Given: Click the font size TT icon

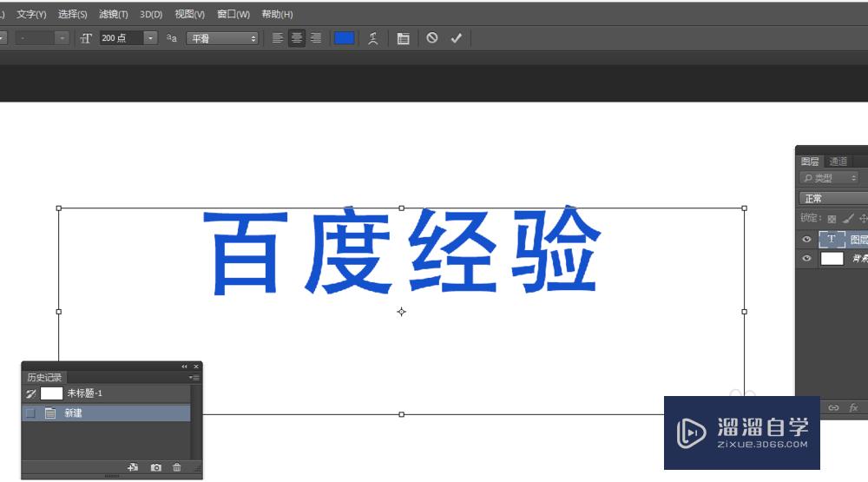Looking at the screenshot, I should tap(86, 38).
